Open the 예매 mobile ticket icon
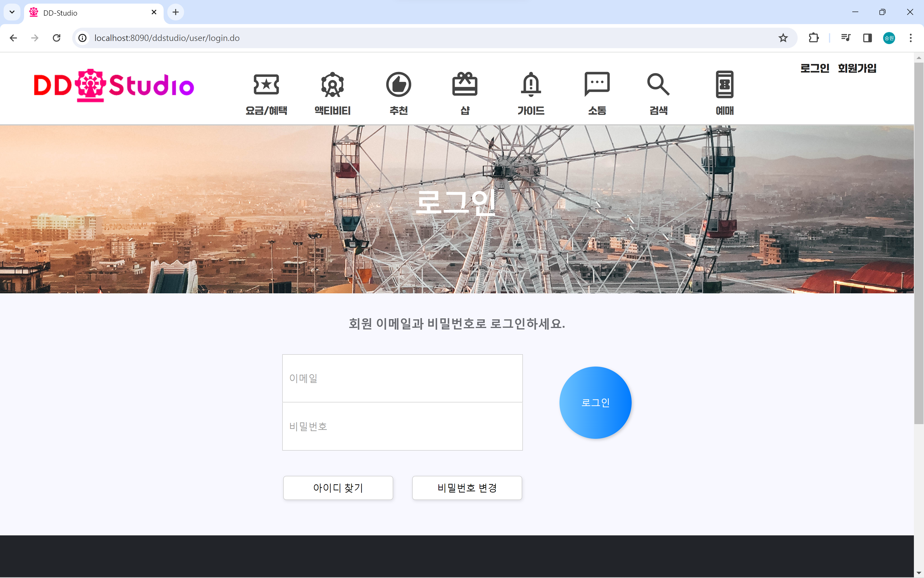The width and height of the screenshot is (924, 578). [x=725, y=85]
